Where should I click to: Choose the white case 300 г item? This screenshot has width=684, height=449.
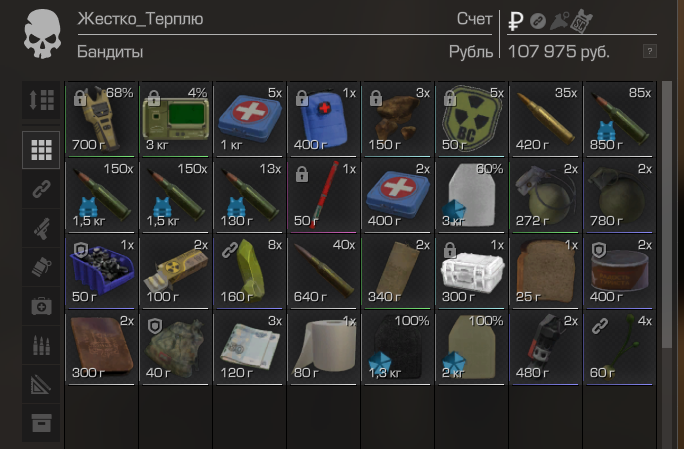471,272
